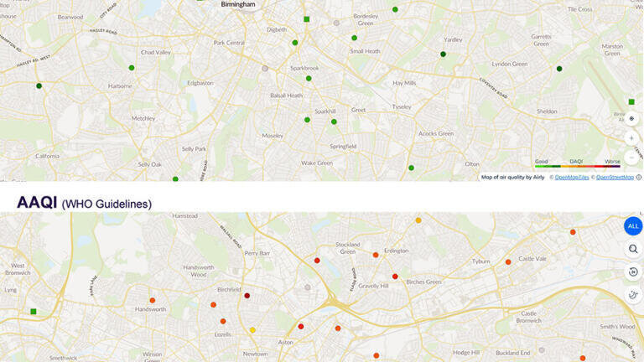Click the green sensor below Selly Oak
This screenshot has width=644, height=362.
175,179
